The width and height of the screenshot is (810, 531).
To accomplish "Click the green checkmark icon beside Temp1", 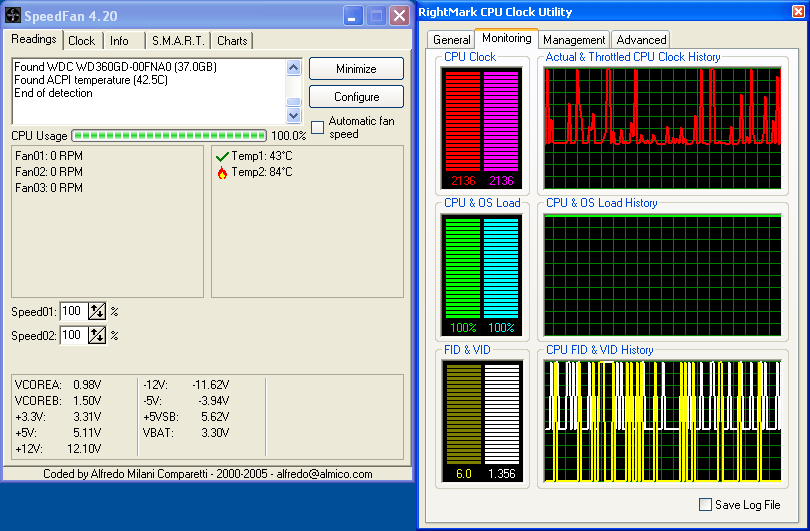I will click(222, 156).
